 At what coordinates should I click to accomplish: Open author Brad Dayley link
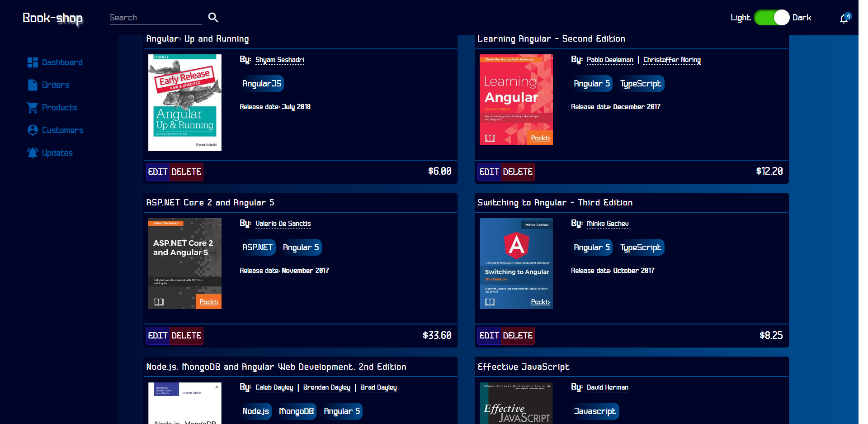(378, 387)
